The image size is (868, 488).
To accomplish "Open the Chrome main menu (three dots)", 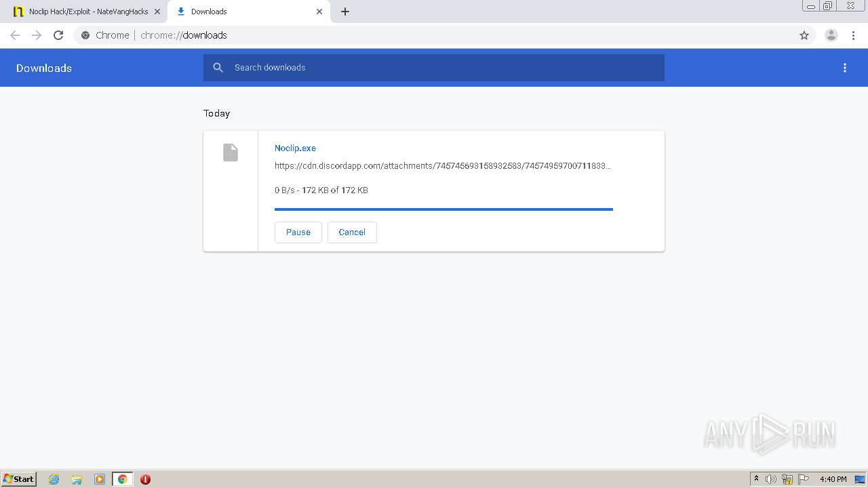I will click(x=853, y=35).
